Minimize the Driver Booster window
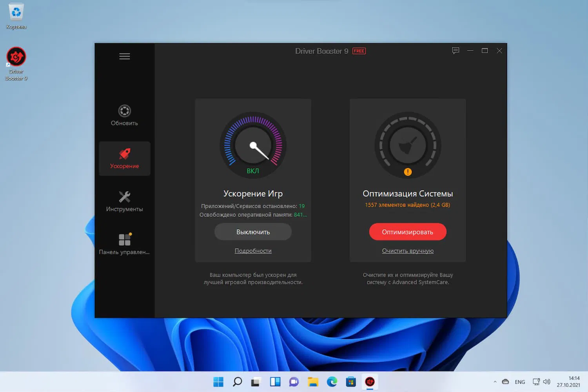 coord(470,51)
